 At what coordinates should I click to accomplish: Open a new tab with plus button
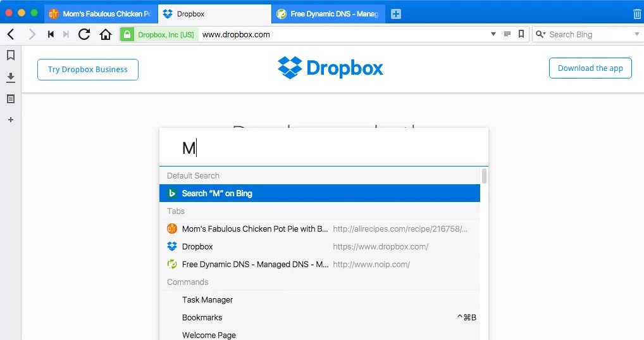click(396, 14)
